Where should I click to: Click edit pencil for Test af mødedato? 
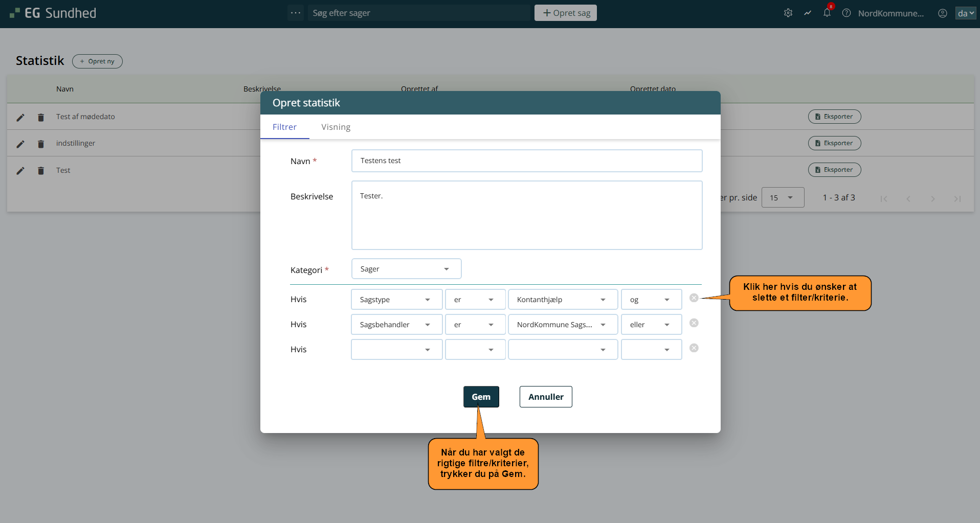click(20, 118)
